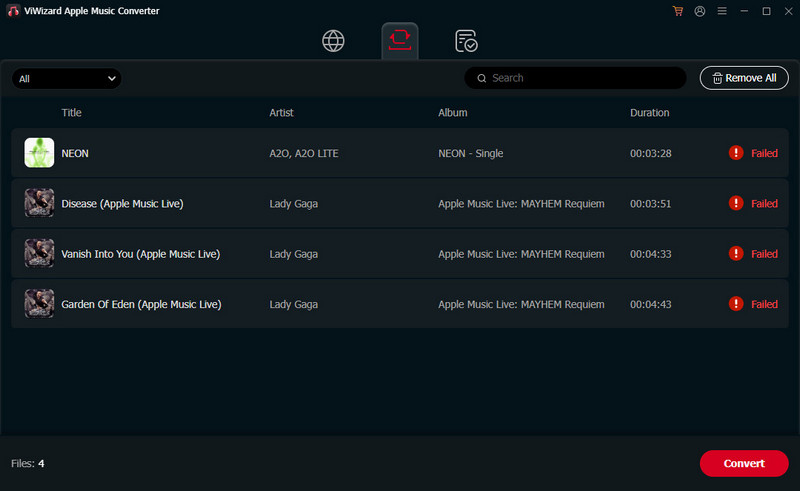Select the Disease (Apple Music Live) thumbnail
The image size is (800, 491).
[x=39, y=203]
